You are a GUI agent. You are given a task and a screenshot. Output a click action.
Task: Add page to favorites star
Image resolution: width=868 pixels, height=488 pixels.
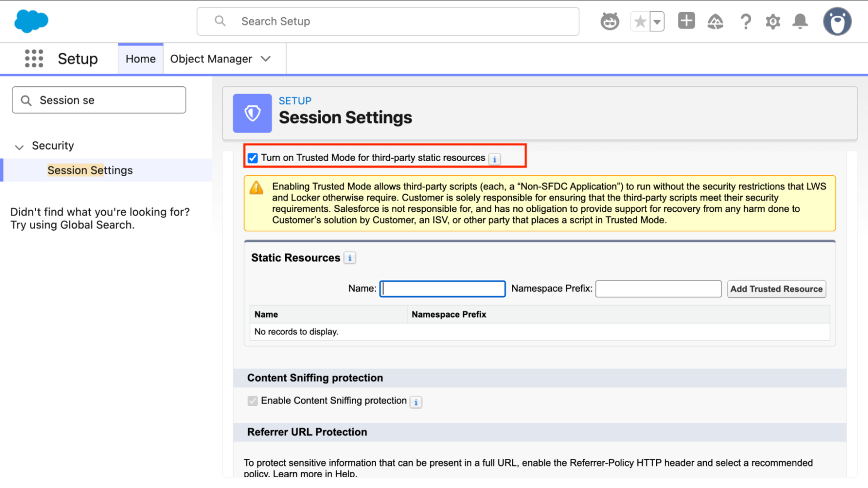pyautogui.click(x=640, y=21)
